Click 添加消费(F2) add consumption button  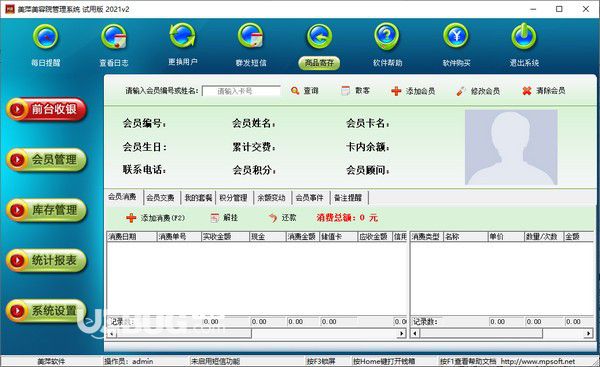(156, 218)
